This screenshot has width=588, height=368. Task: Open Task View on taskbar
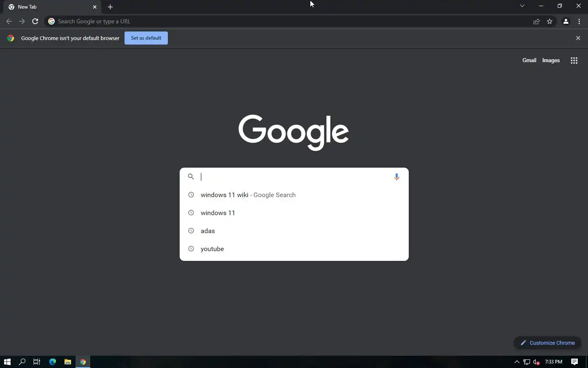[37, 362]
